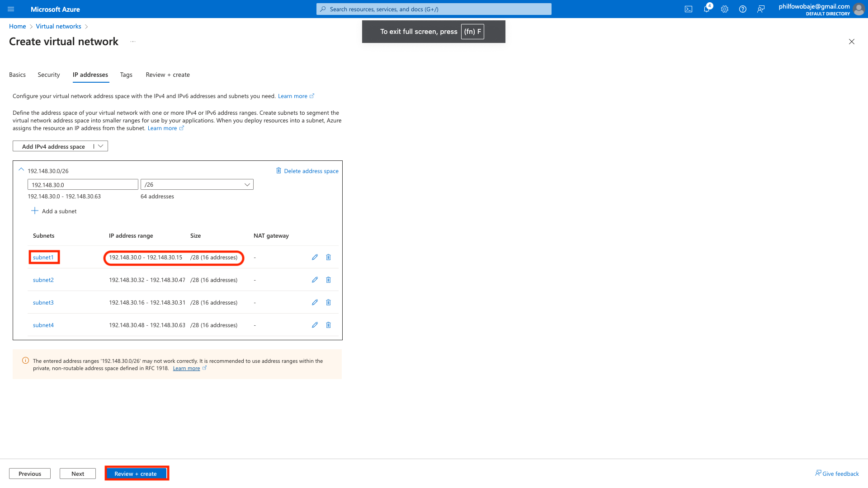
Task: Switch to the Security tab
Action: click(x=49, y=75)
